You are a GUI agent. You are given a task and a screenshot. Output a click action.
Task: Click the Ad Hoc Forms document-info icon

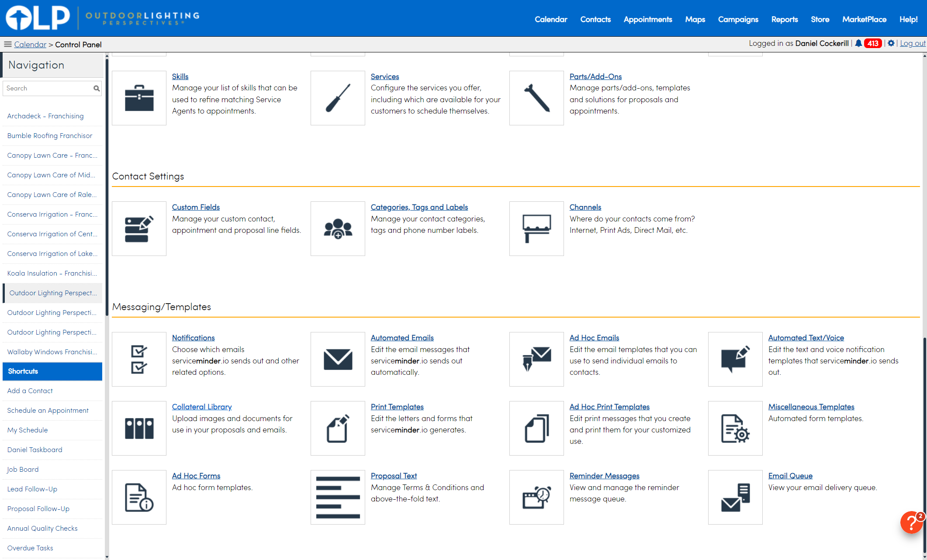coord(139,497)
